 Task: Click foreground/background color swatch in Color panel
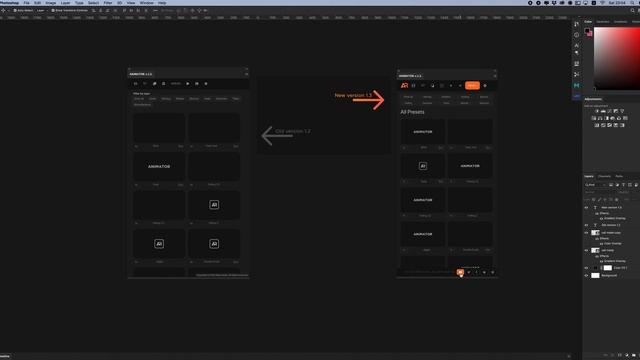click(588, 31)
